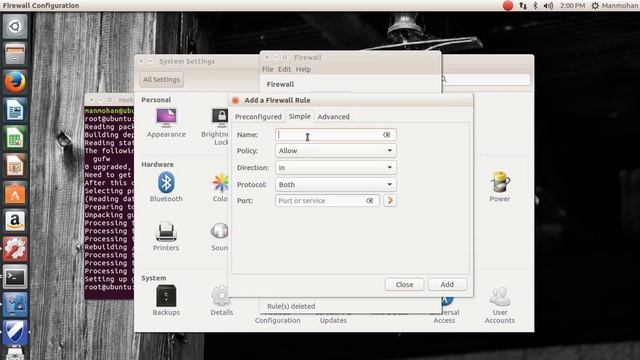
Task: Open LibreOffice Writer launcher icon
Action: point(15,110)
